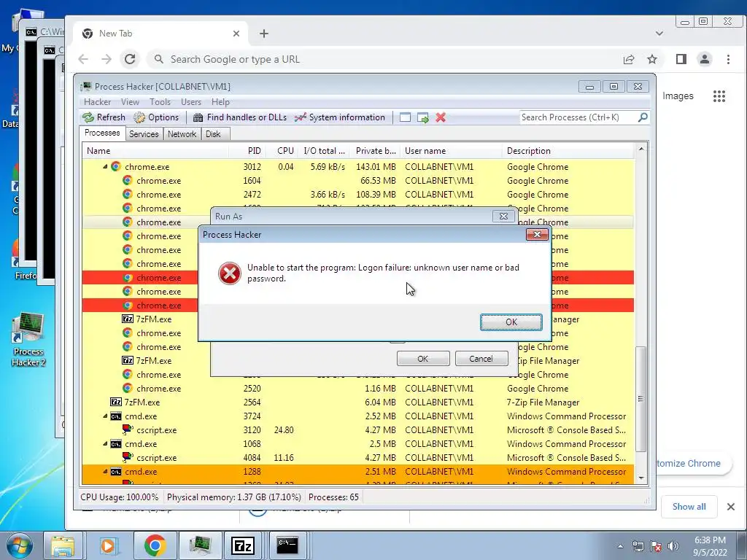Click OK in the Run As dialog
The width and height of the screenshot is (747, 560).
coord(423,359)
